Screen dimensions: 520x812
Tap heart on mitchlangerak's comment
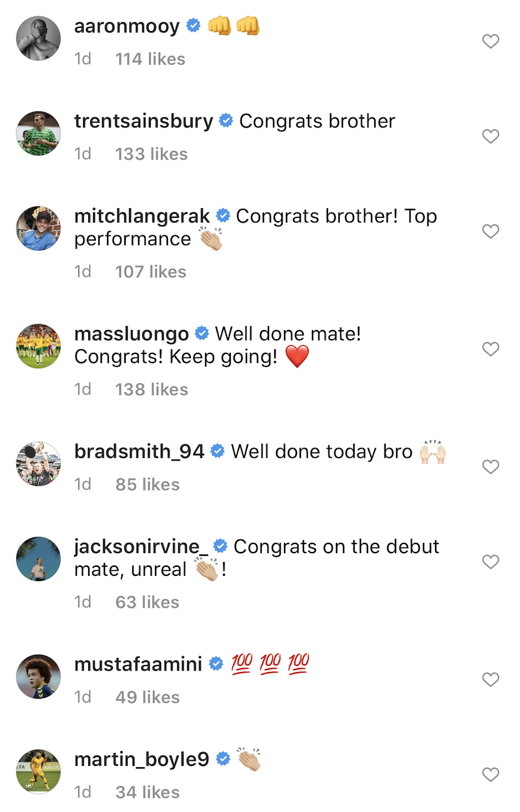point(491,232)
